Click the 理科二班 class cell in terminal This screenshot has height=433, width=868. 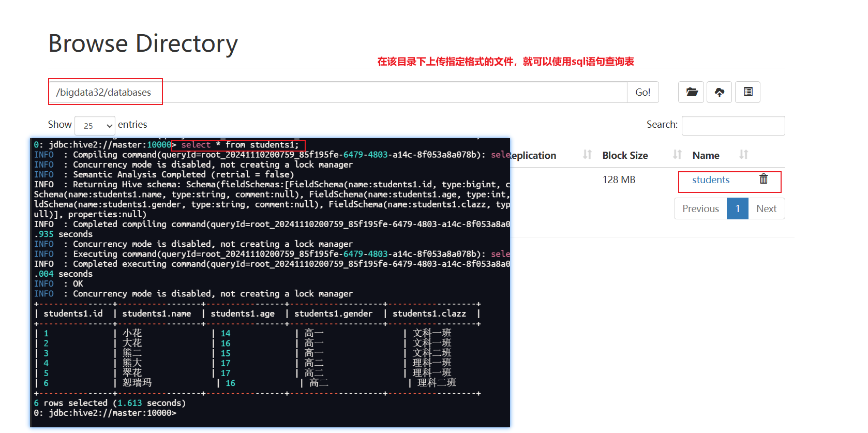[x=437, y=383]
